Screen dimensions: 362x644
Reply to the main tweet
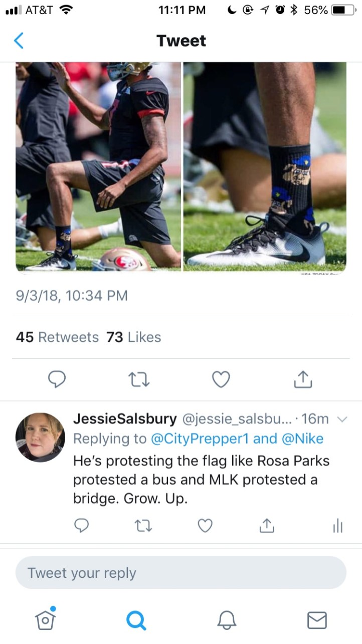coord(57,379)
